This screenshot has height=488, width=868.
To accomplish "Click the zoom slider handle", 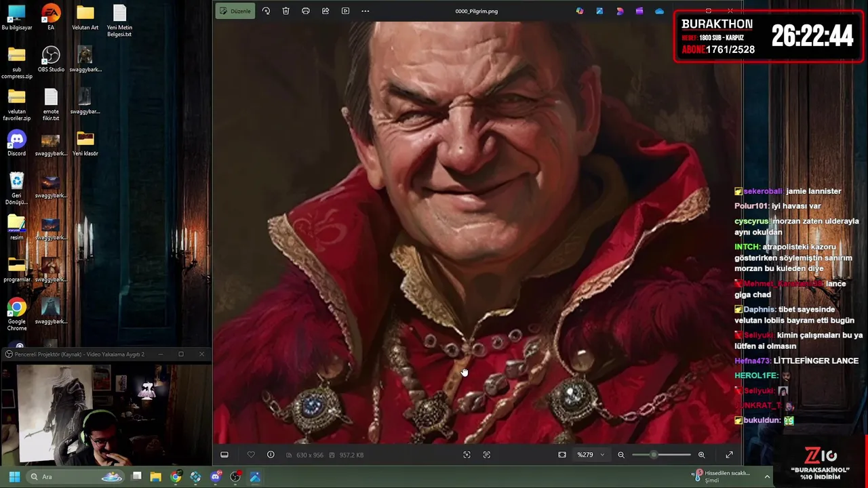I will [654, 455].
